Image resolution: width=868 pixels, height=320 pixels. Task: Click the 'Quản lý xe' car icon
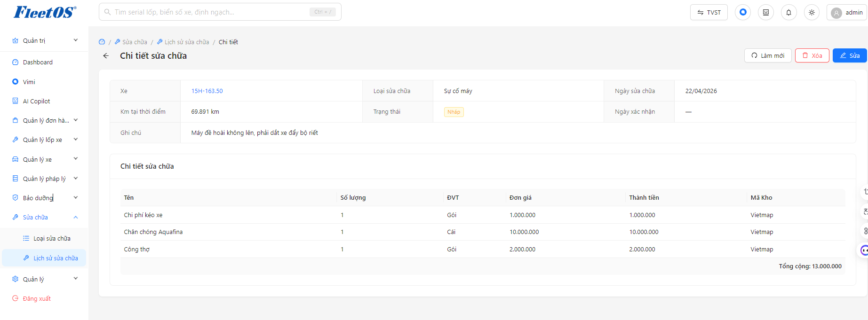pyautogui.click(x=15, y=159)
